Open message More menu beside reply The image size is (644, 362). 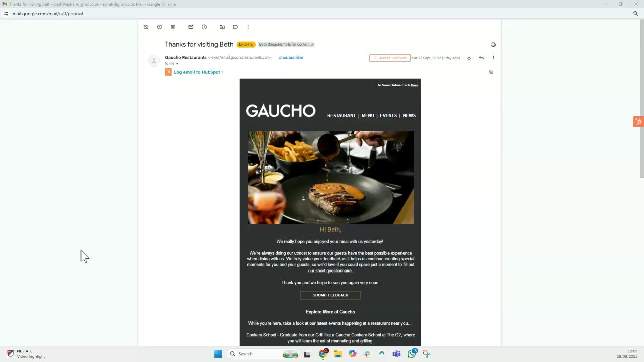pyautogui.click(x=493, y=58)
